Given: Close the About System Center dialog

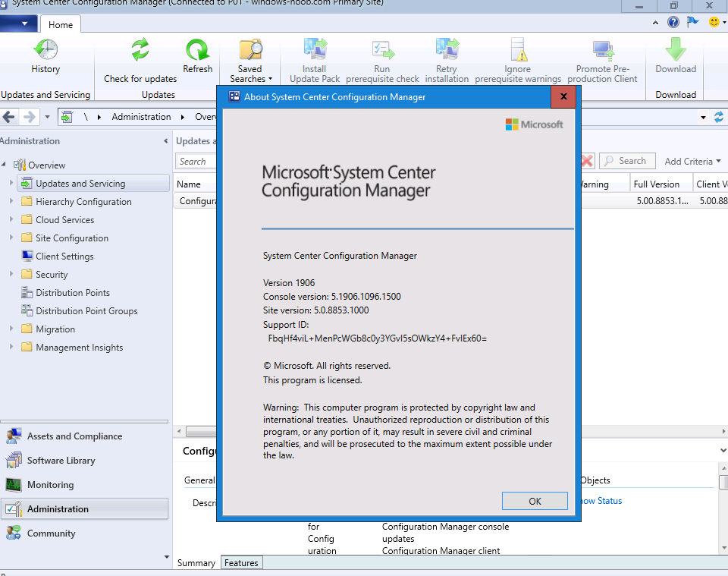Looking at the screenshot, I should pos(563,96).
